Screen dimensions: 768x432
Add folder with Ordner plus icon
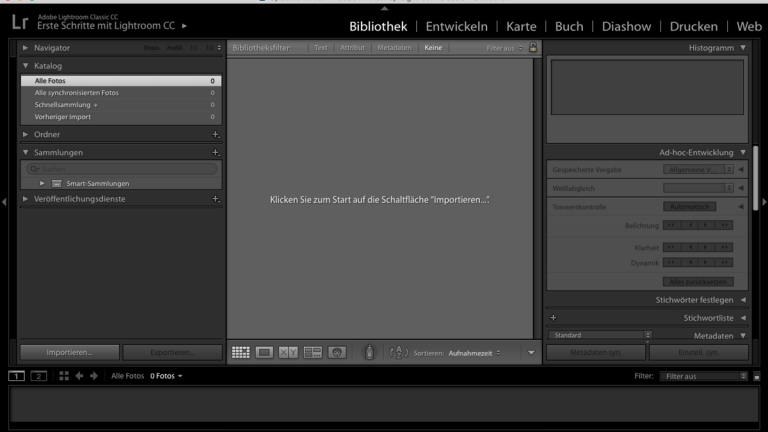(215, 134)
